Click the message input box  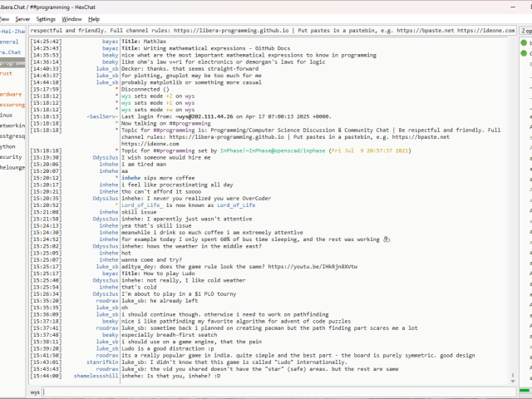pyautogui.click(x=274, y=391)
